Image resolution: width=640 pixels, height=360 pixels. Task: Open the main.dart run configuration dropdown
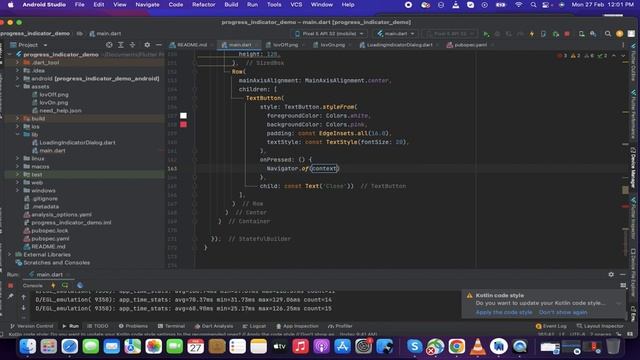click(396, 34)
